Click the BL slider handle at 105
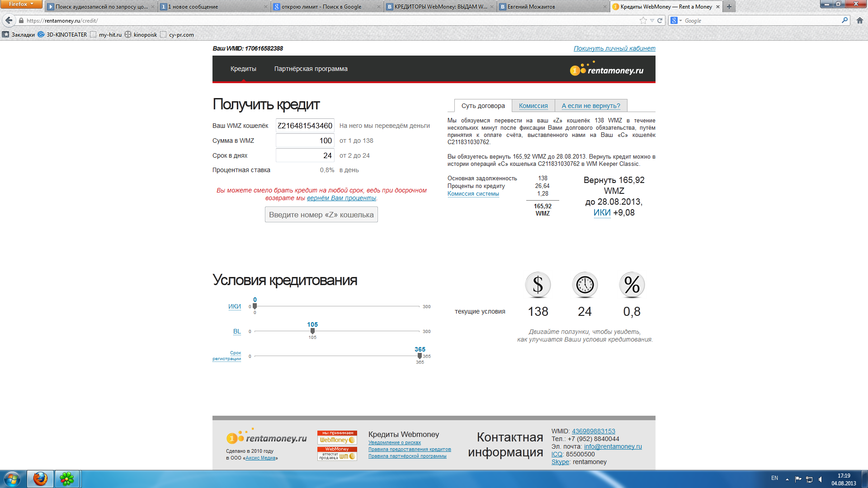Viewport: 868px width, 488px height. (x=312, y=331)
